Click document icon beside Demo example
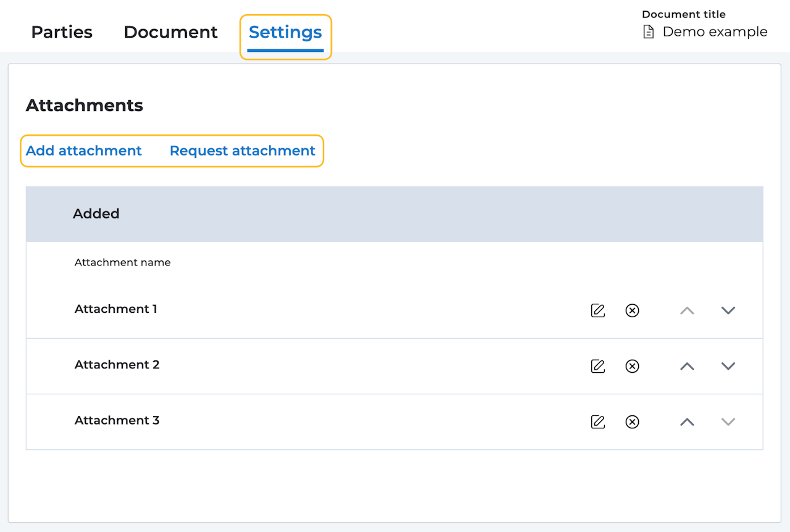 [648, 32]
